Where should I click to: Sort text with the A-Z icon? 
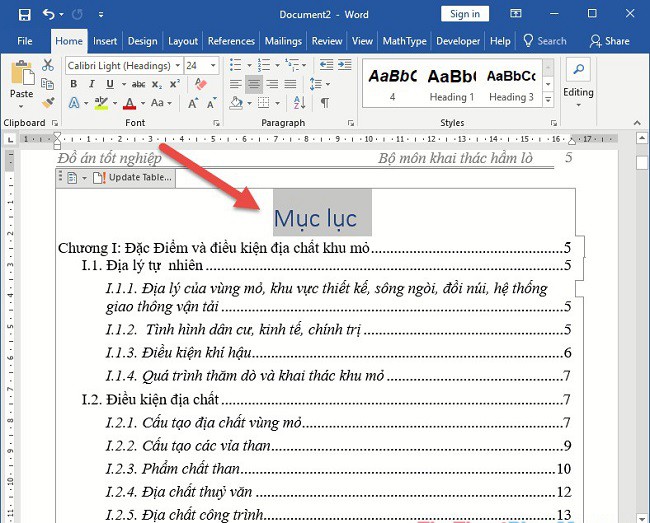[299, 103]
